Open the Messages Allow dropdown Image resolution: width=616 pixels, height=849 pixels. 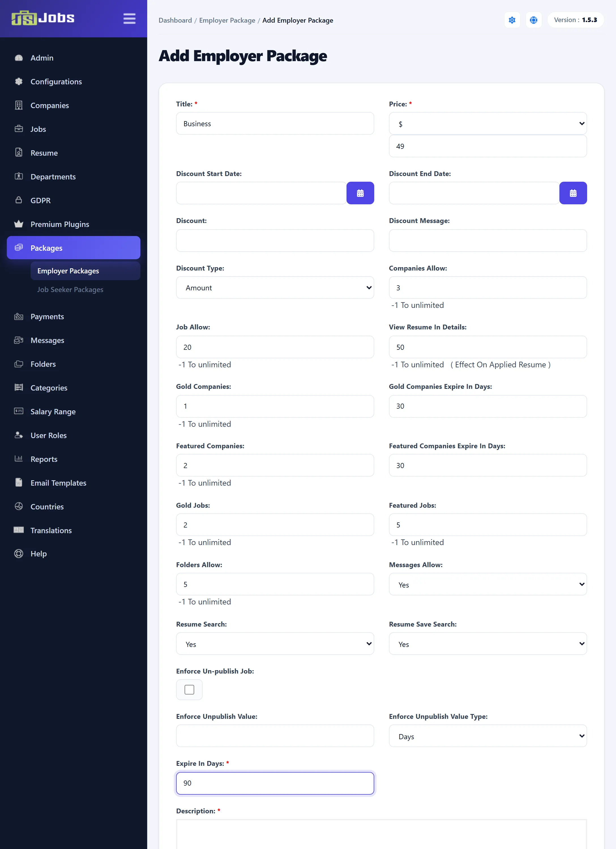(x=487, y=584)
